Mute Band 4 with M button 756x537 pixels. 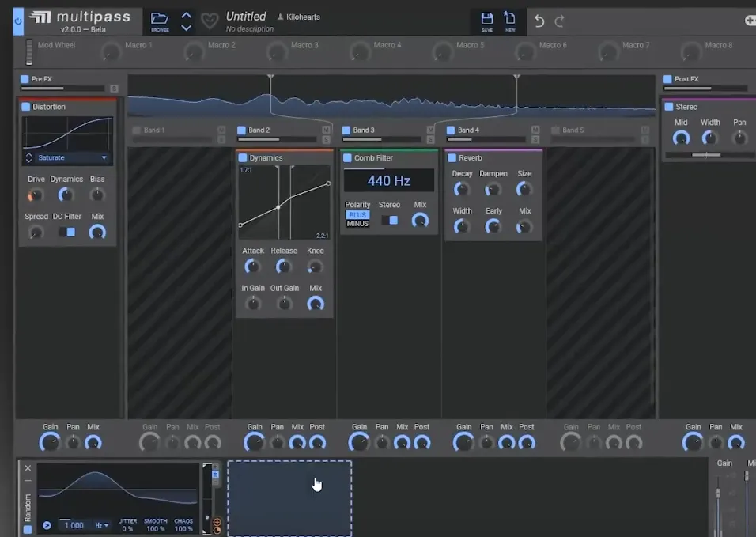pos(535,130)
